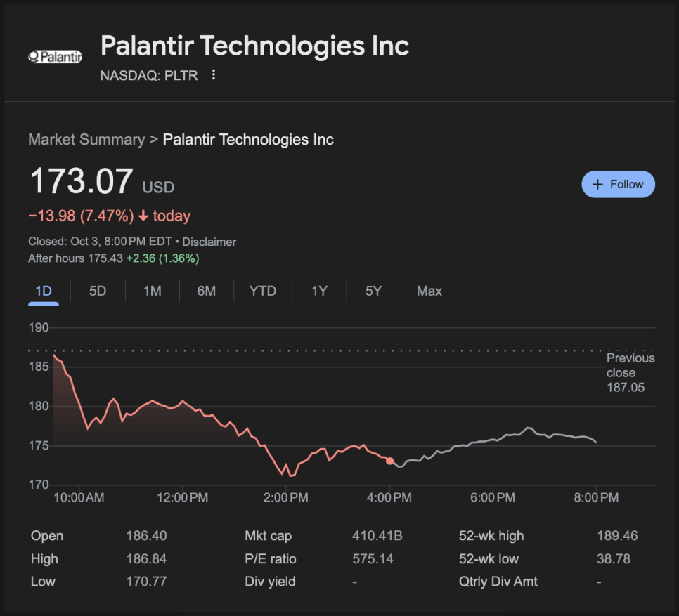Click the 52-wk high value
The image size is (679, 616).
pos(617,536)
